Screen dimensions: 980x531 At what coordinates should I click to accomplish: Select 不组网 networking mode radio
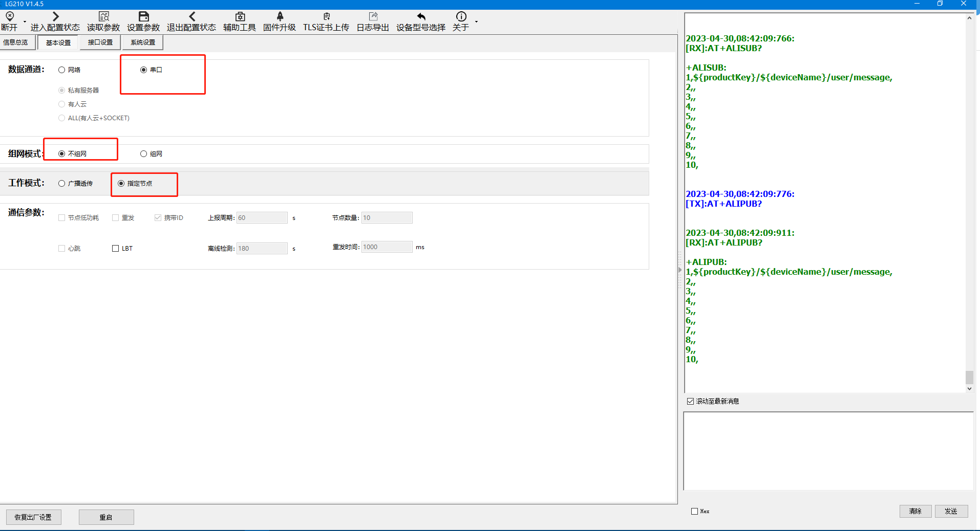[x=62, y=153]
